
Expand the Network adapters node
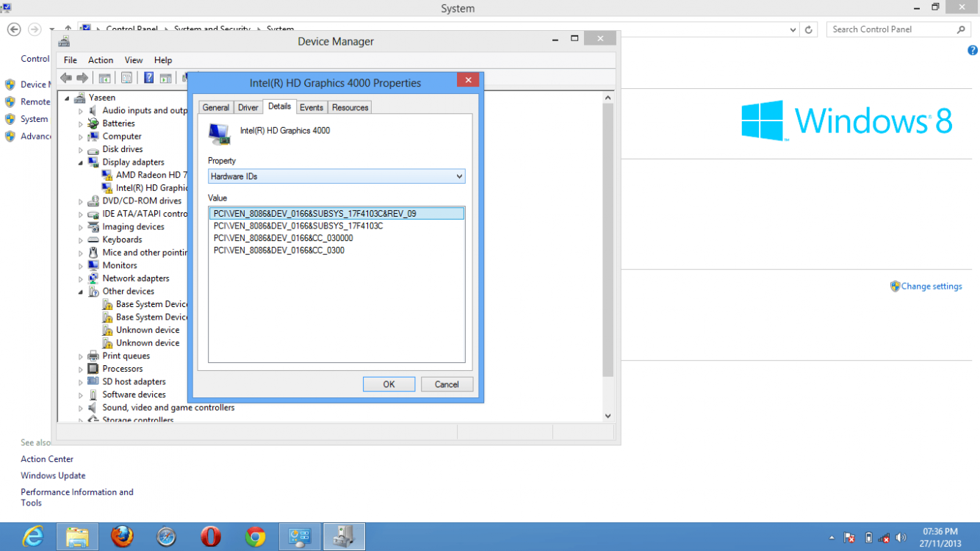pyautogui.click(x=81, y=279)
